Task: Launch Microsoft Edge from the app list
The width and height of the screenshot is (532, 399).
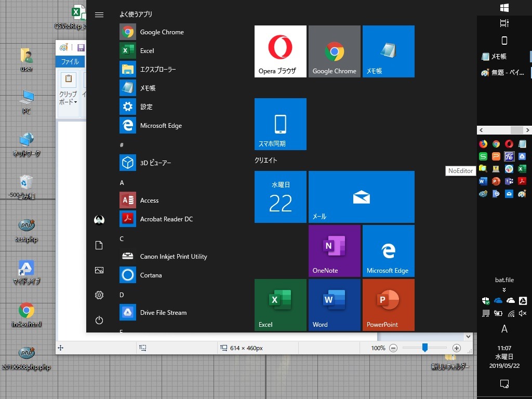Action: point(151,126)
